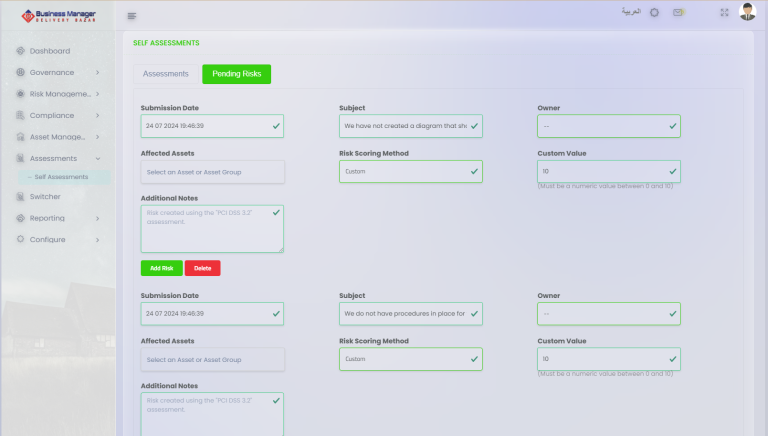
Task: Open the first Owner dropdown
Action: (x=608, y=126)
